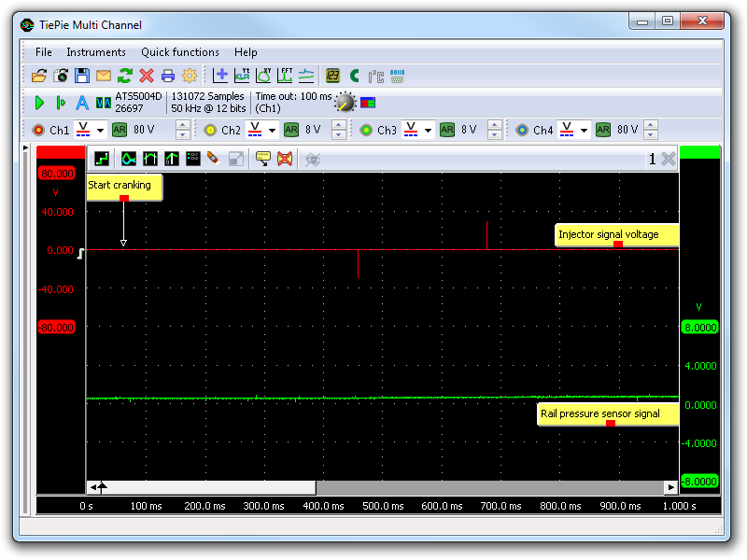Create a Yt graph
Screen dimensions: 747x560
point(242,76)
